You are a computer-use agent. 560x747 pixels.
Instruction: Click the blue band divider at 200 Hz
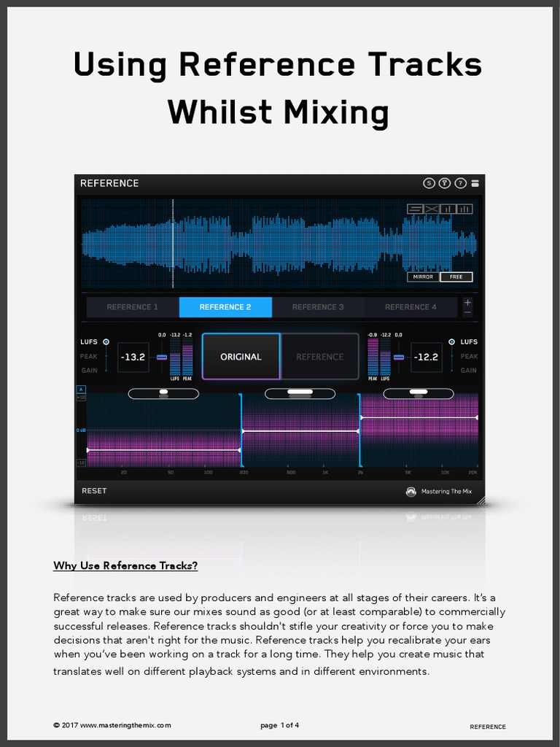click(x=241, y=430)
